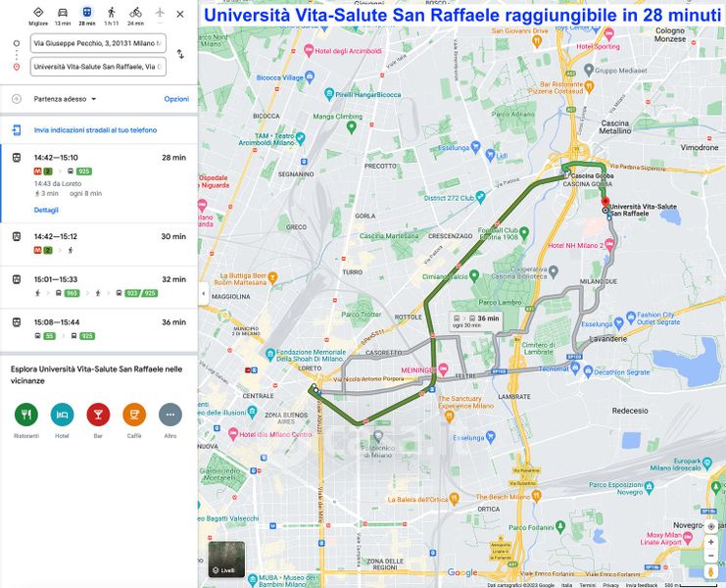Select the 15:08—15:44 36 min route

[x=98, y=328]
